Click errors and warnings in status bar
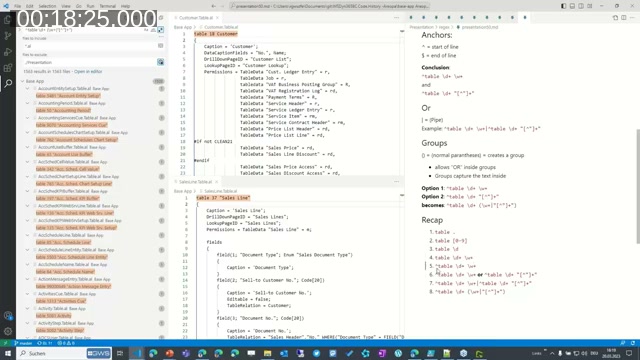This screenshot has height=360, width=640. pyautogui.click(x=65, y=343)
